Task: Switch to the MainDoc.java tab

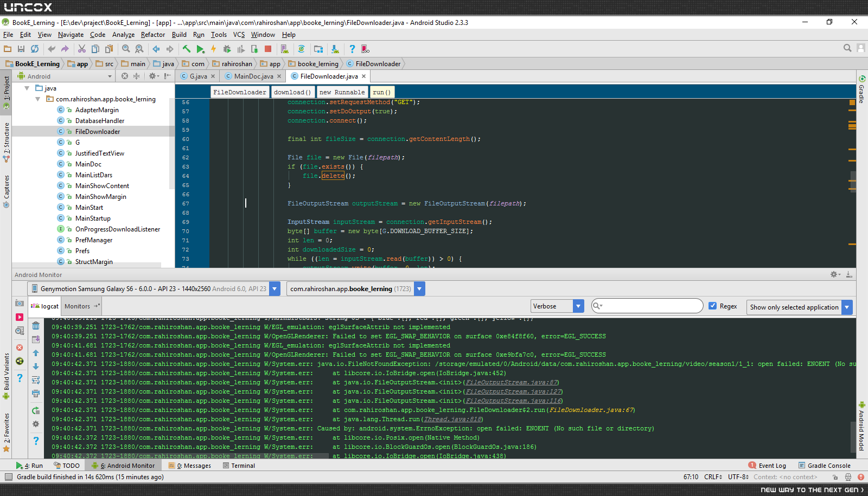Action: pyautogui.click(x=253, y=76)
